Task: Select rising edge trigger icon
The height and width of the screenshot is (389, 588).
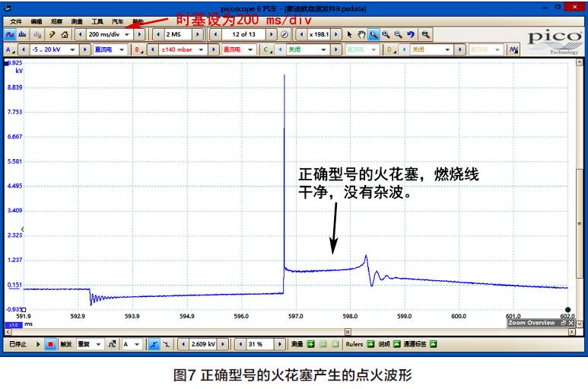Action: 154,344
